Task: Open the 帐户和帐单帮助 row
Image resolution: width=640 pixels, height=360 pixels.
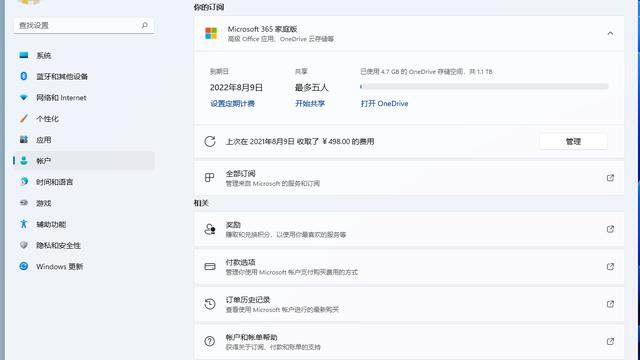Action: click(409, 341)
